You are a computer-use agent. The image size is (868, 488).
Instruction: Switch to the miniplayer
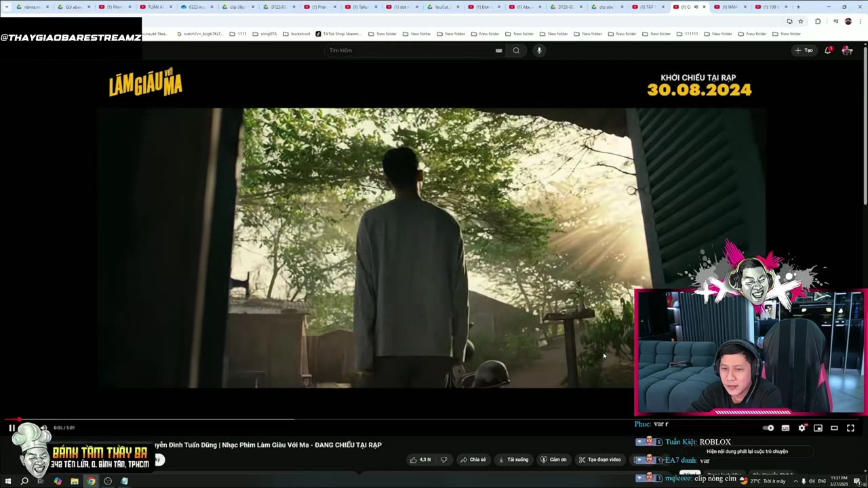(x=818, y=428)
